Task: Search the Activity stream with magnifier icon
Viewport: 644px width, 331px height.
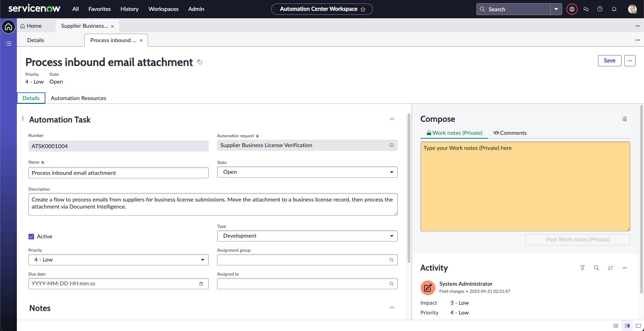Action: pos(597,268)
